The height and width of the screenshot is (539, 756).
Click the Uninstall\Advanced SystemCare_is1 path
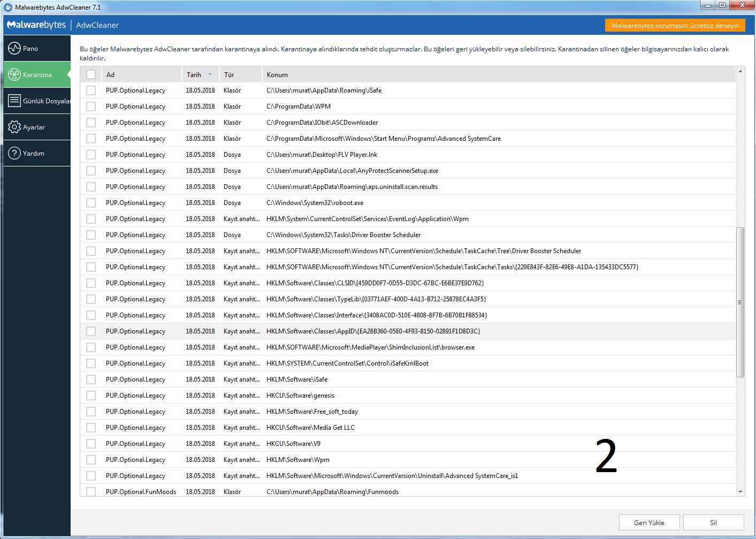pyautogui.click(x=392, y=476)
